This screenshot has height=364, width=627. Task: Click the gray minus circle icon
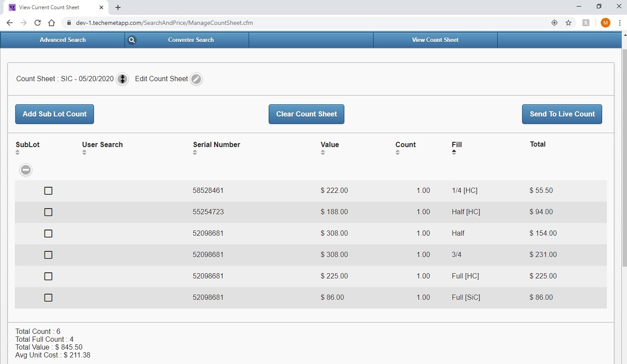tap(26, 170)
